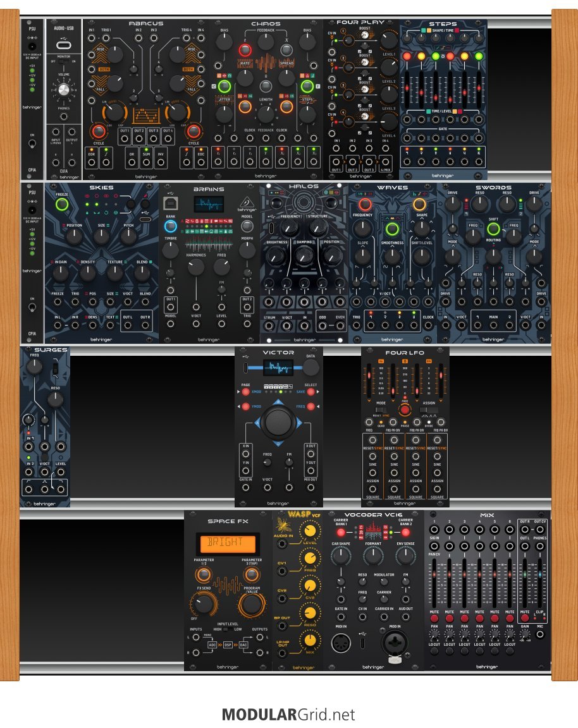The width and height of the screenshot is (578, 728).
Task: Flip the top PSU power On switch
Action: coord(32,143)
